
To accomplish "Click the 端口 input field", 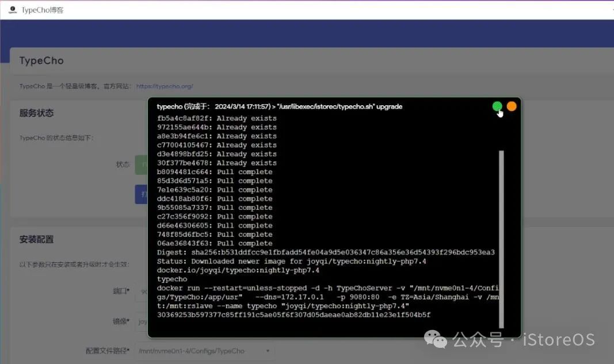I will (142, 292).
